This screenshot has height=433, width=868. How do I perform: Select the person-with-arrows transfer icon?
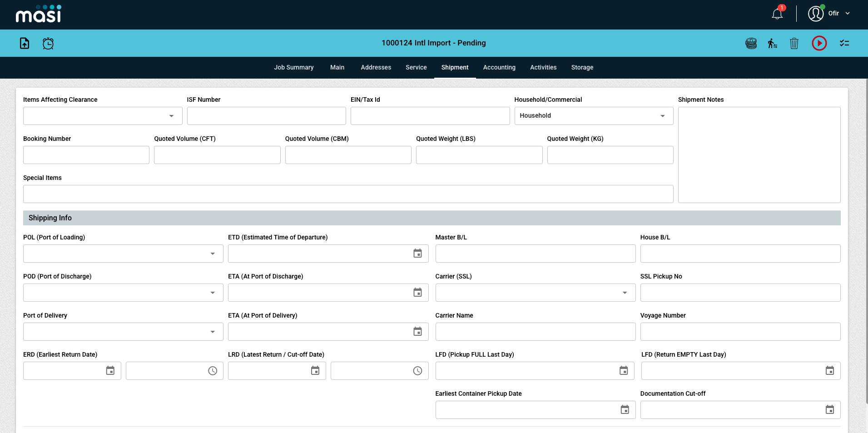(773, 43)
